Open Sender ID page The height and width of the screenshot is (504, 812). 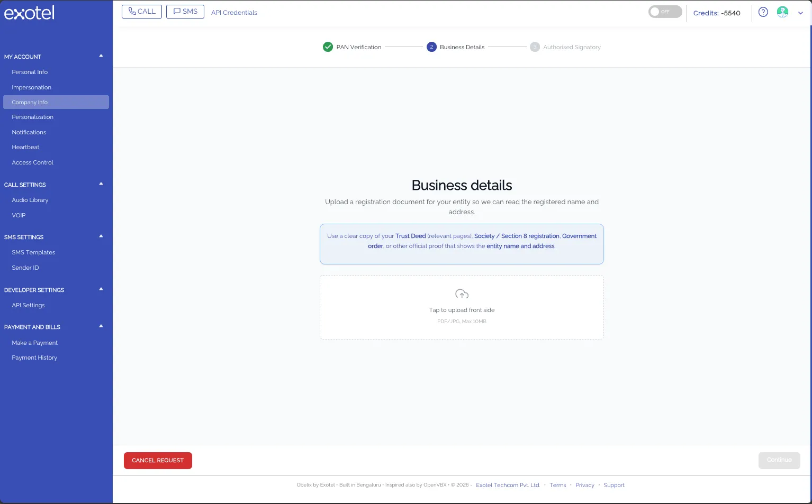click(x=25, y=268)
